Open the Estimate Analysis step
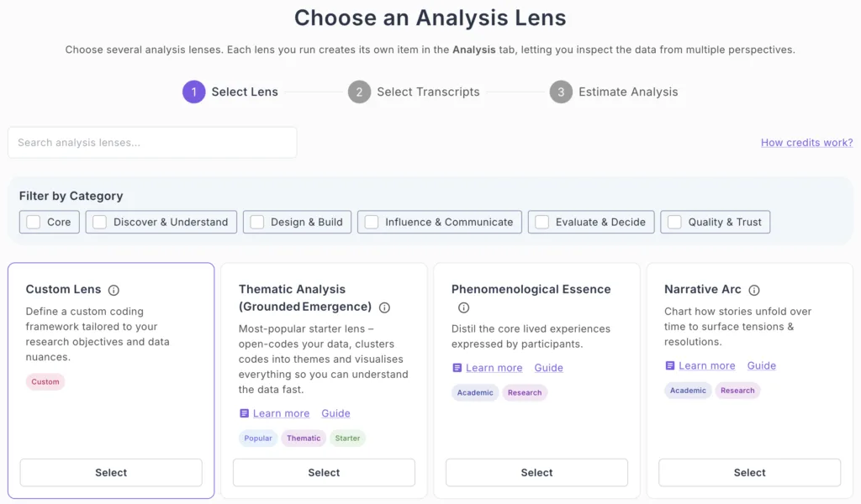861x504 pixels. coord(627,92)
